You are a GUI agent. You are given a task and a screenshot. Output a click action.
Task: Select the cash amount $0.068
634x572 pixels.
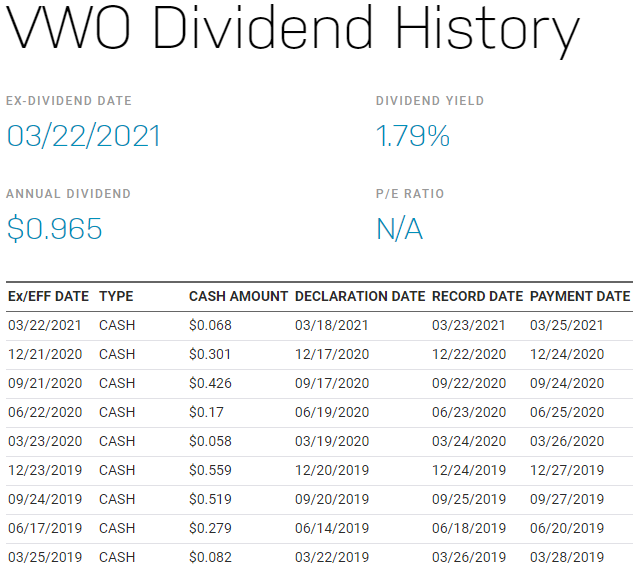pyautogui.click(x=210, y=325)
